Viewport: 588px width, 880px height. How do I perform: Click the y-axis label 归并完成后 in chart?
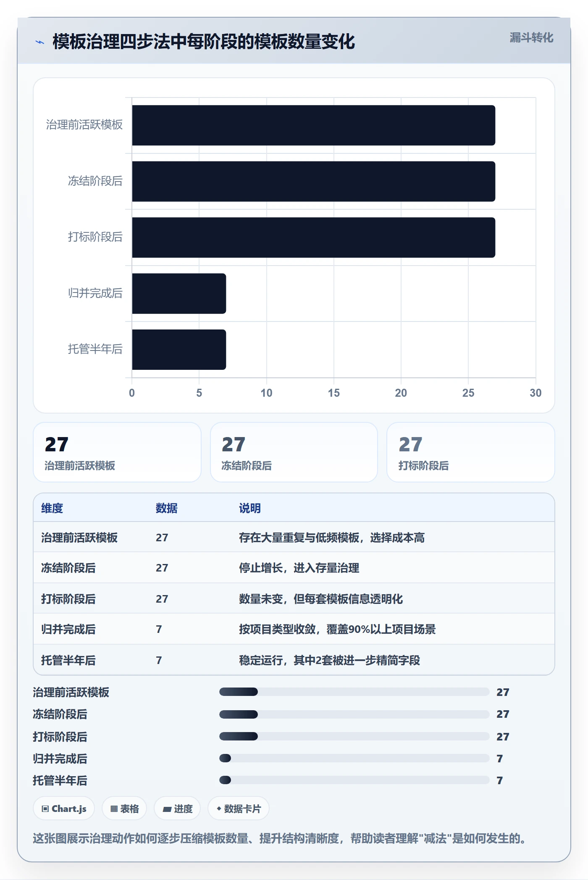pyautogui.click(x=95, y=293)
